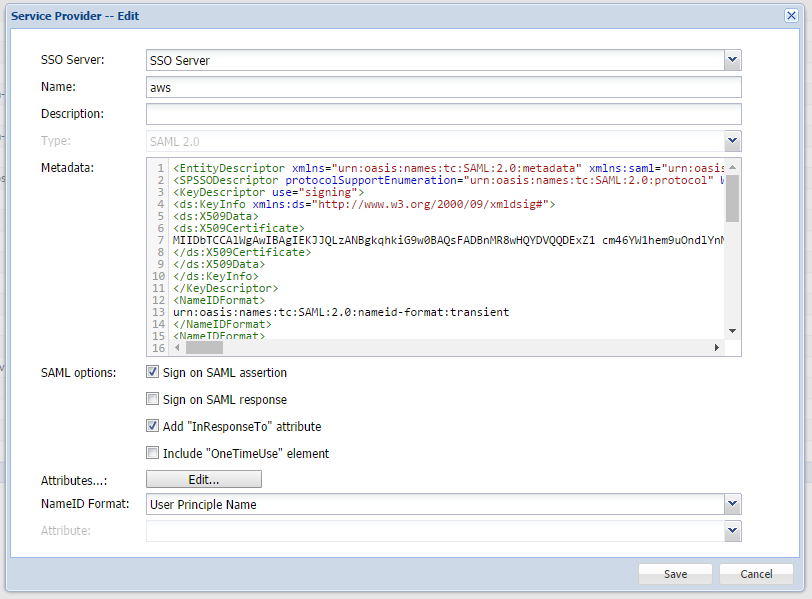Expand the Type SAML 2.0 dropdown arrow
This screenshot has height=599, width=812.
tap(732, 141)
